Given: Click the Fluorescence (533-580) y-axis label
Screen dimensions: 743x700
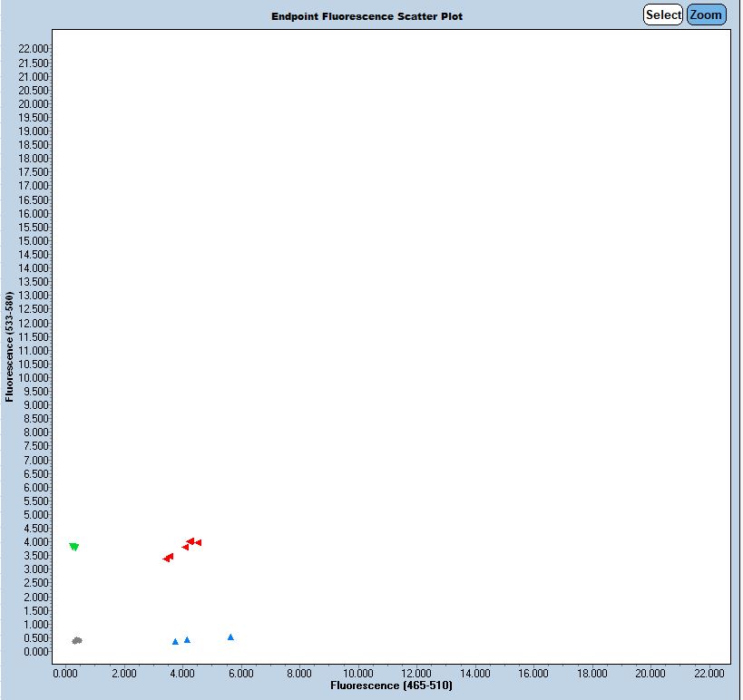Looking at the screenshot, I should pyautogui.click(x=9, y=346).
